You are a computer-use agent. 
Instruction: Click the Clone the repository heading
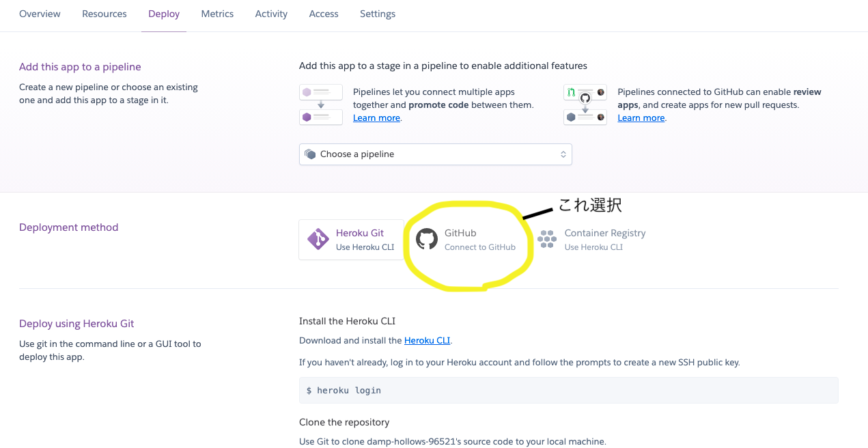click(344, 422)
